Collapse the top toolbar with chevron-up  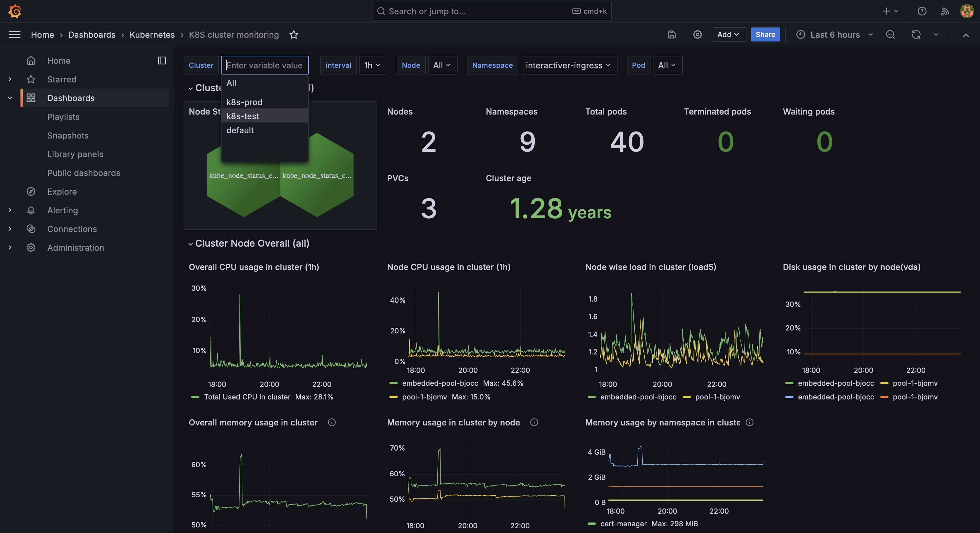(x=966, y=35)
